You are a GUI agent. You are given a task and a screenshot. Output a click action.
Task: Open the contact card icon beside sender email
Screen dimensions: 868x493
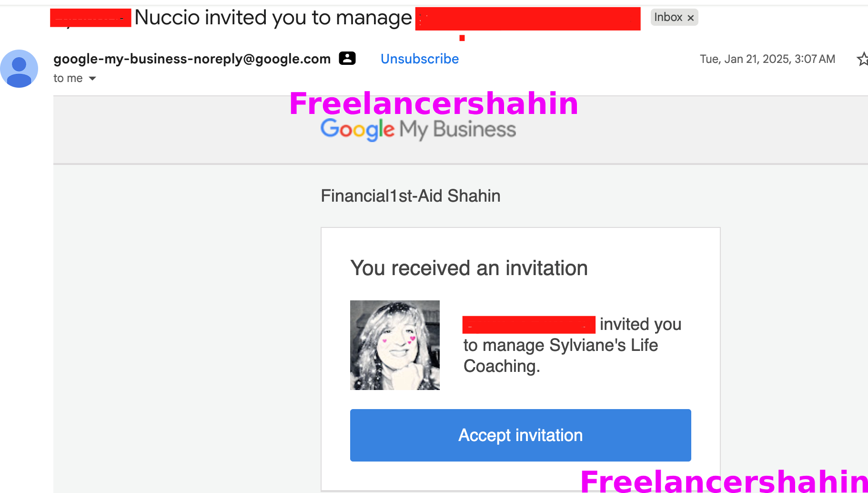click(x=347, y=58)
